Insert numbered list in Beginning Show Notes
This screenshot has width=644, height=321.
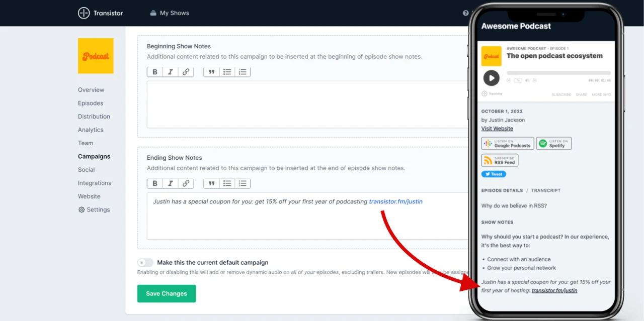click(243, 72)
